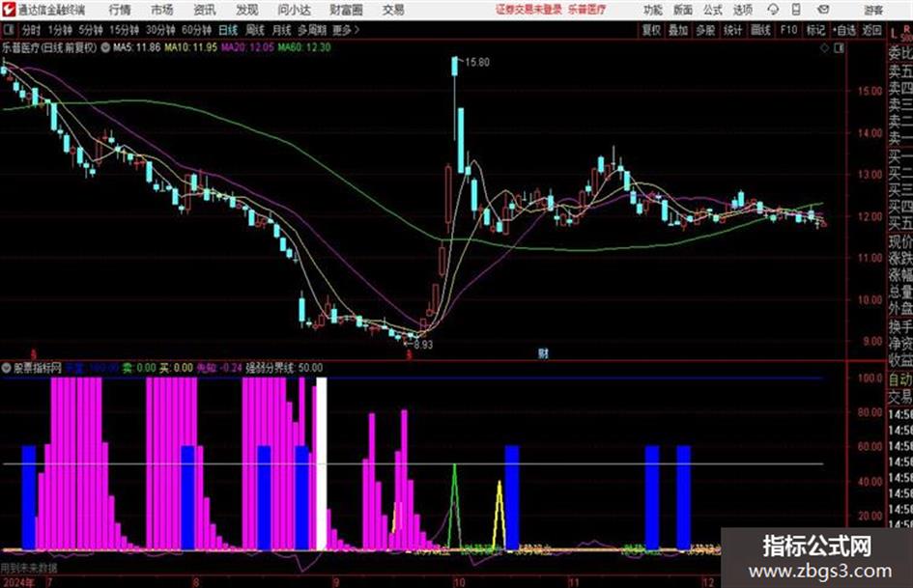
Task: Open the 股票指标网 sub-indicator dropdown
Action: pos(7,368)
